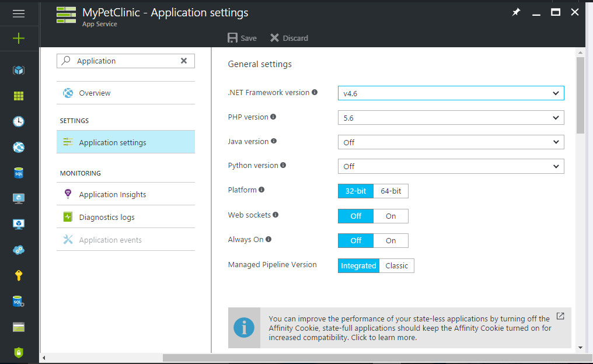Select 64-bit platform option
Viewport: 593px width, 364px height.
point(390,191)
